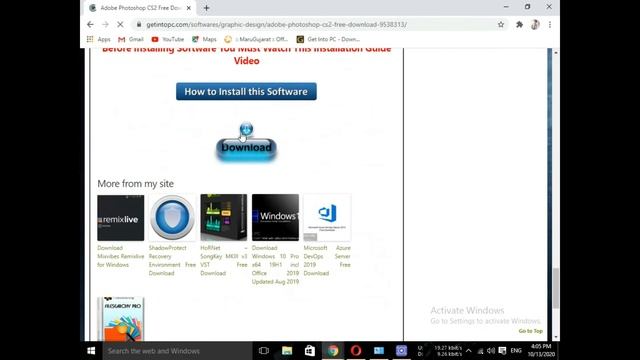The height and width of the screenshot is (360, 640).
Task: Switch the ENG input language
Action: pyautogui.click(x=516, y=351)
